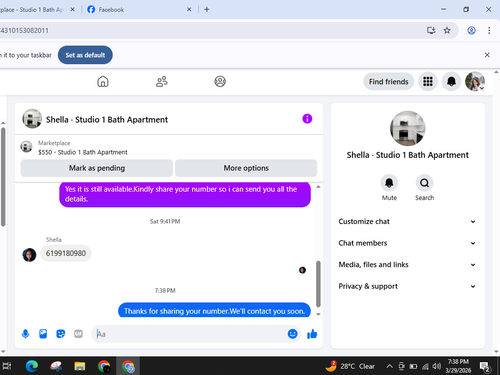Click Mark as pending button
The height and width of the screenshot is (375, 500).
coord(97,168)
